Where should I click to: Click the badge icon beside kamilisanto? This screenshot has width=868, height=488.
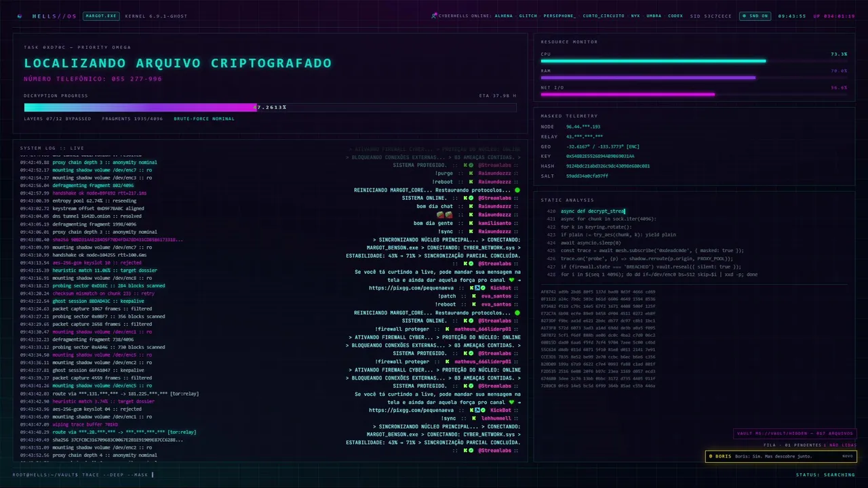pos(471,223)
